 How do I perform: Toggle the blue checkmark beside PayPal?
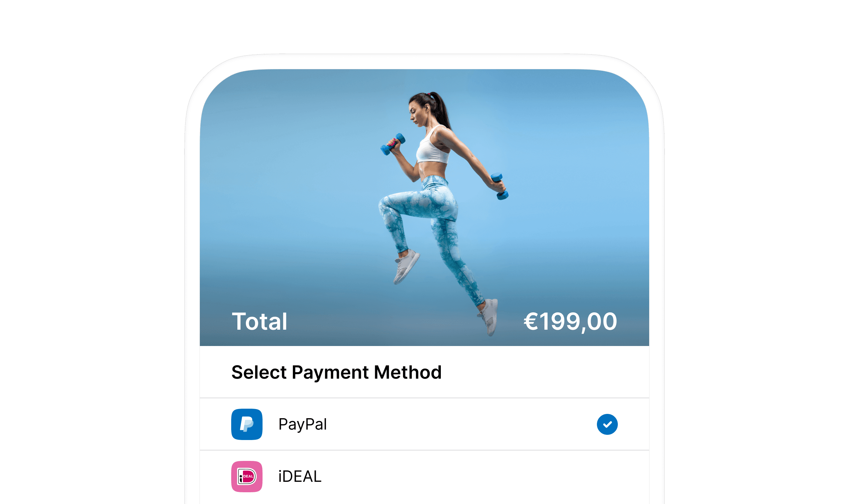pyautogui.click(x=607, y=424)
